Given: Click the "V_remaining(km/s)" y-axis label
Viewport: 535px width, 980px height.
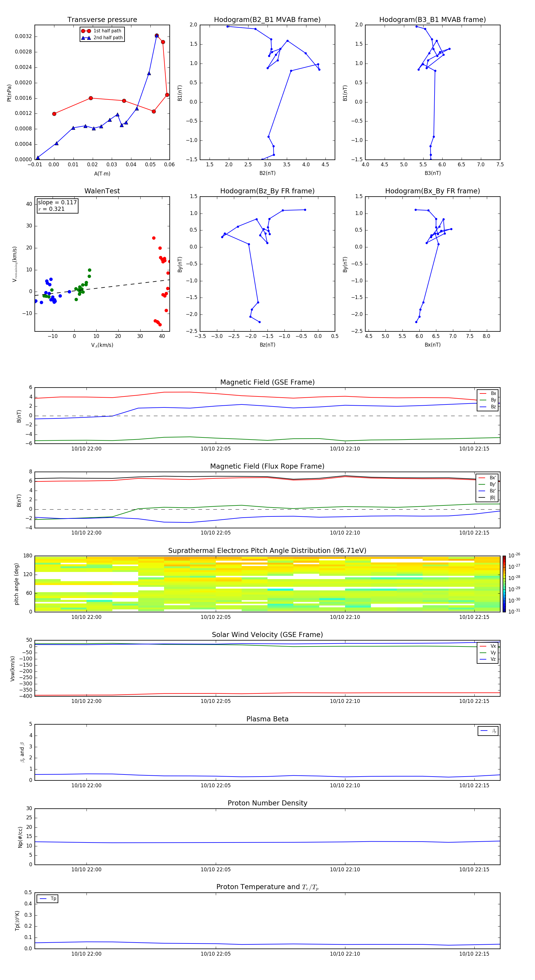Looking at the screenshot, I should pos(15,264).
